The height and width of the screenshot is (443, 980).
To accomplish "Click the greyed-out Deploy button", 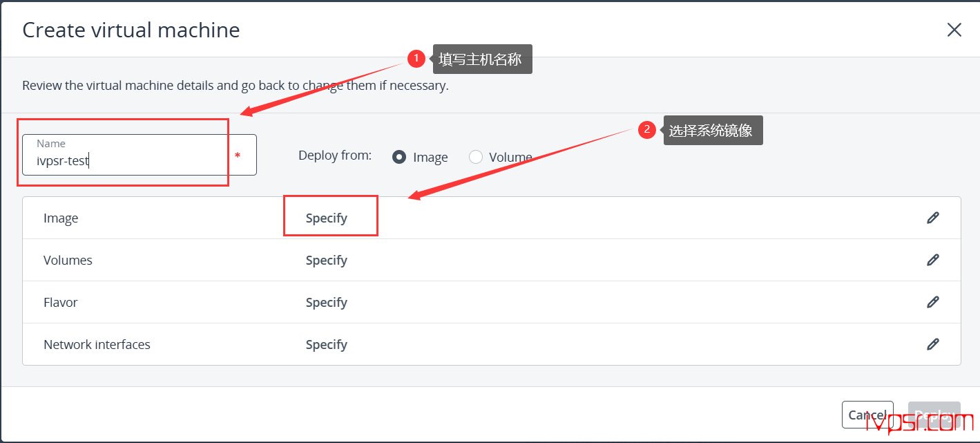I will click(x=934, y=415).
